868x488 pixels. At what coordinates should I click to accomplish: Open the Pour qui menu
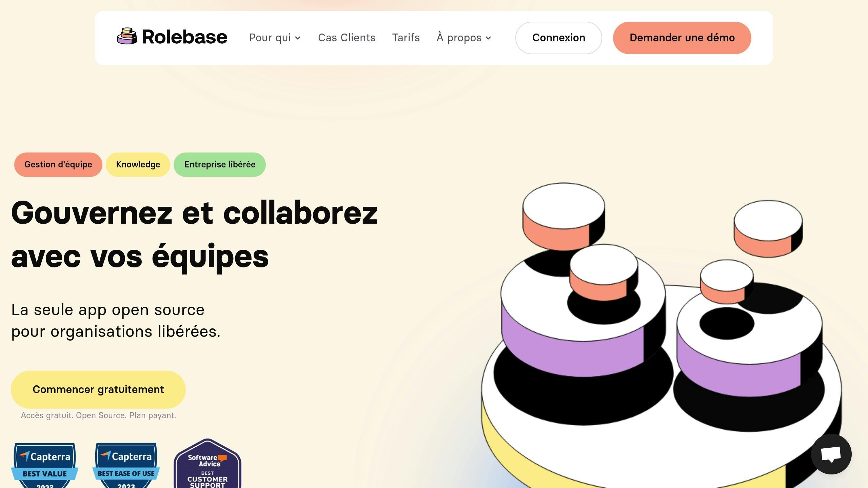275,38
